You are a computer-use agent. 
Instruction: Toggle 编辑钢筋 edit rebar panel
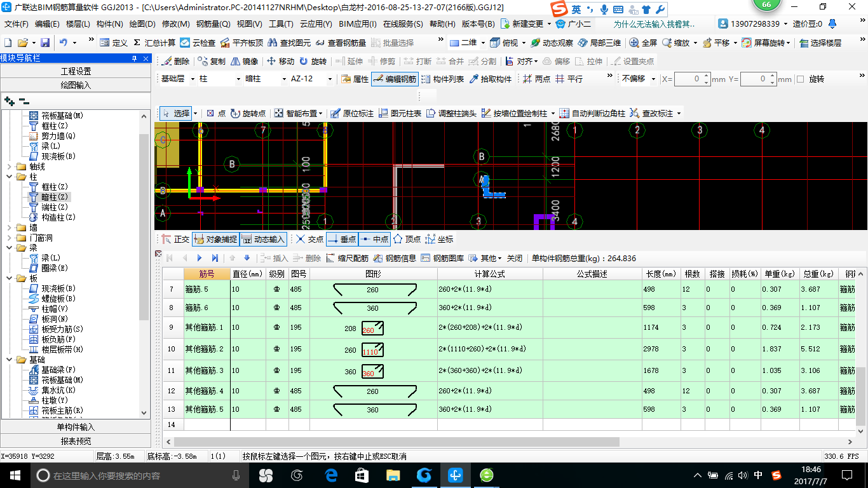[x=395, y=79]
